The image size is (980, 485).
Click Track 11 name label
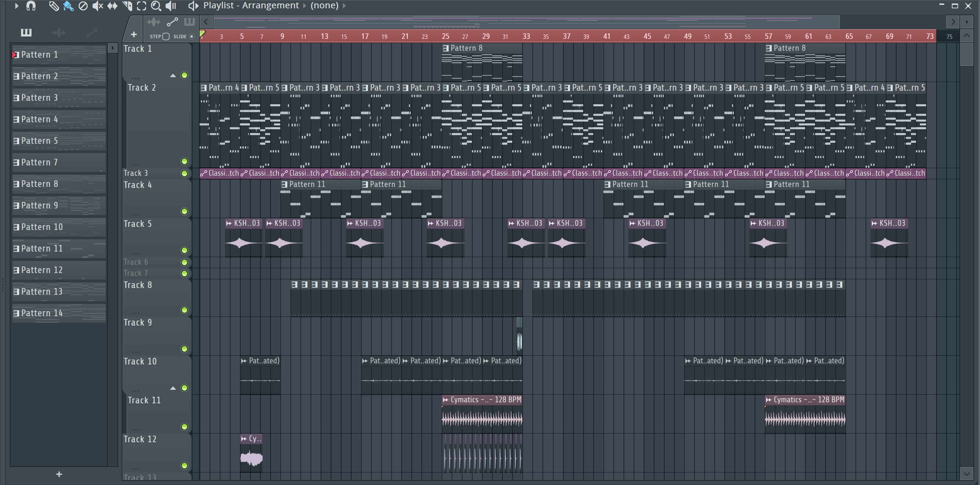[x=144, y=400]
